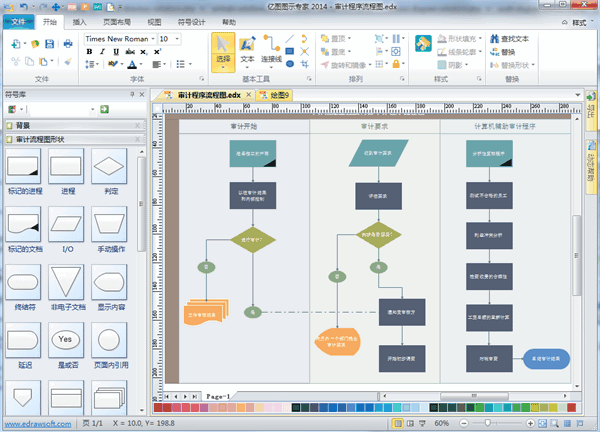Pin the 符号库 symbol library panel
The width and height of the screenshot is (600, 432).
coord(132,94)
